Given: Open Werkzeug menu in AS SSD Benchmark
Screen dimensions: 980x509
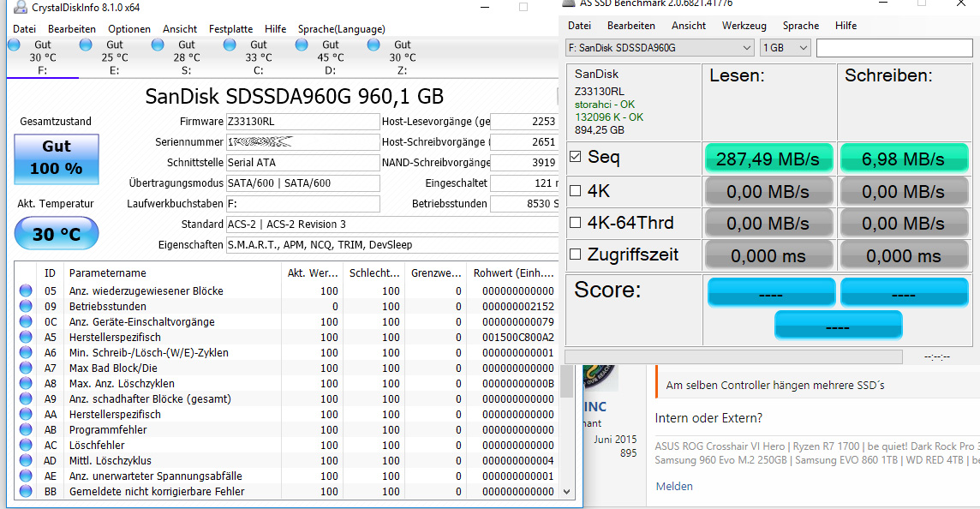Looking at the screenshot, I should 744,26.
